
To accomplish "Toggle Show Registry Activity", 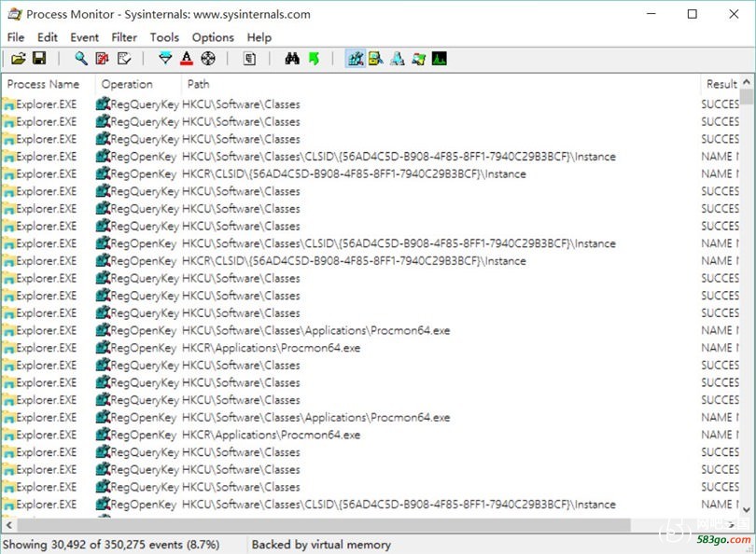I will coord(356,59).
